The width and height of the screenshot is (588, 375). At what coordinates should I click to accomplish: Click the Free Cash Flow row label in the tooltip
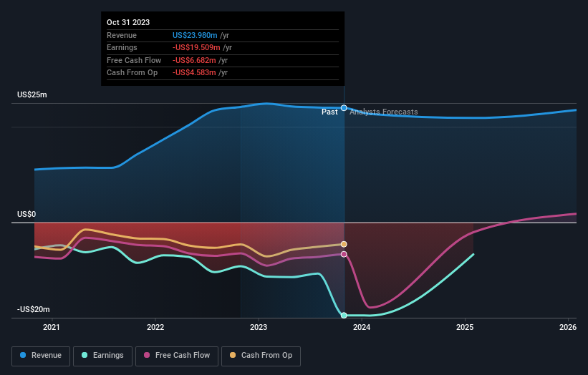pos(134,60)
